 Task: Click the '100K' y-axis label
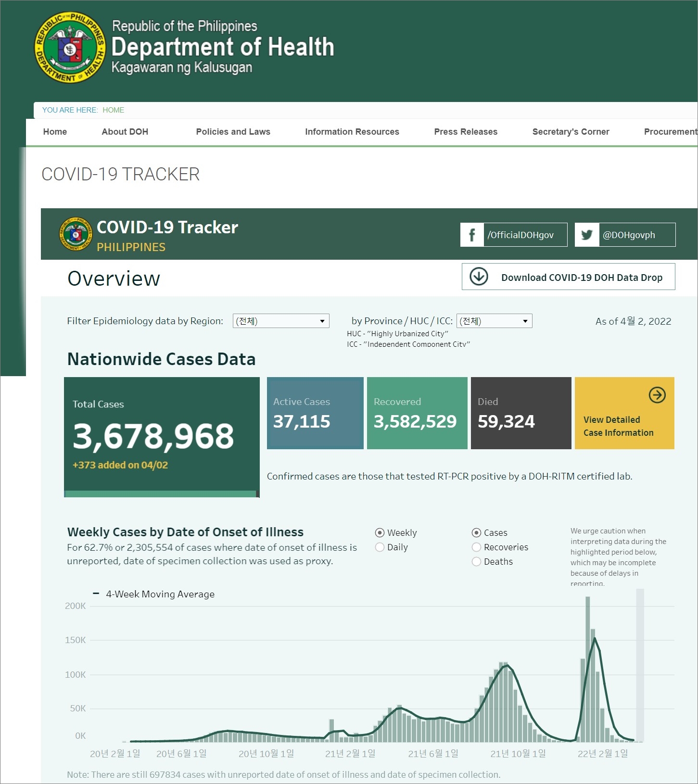point(76,675)
